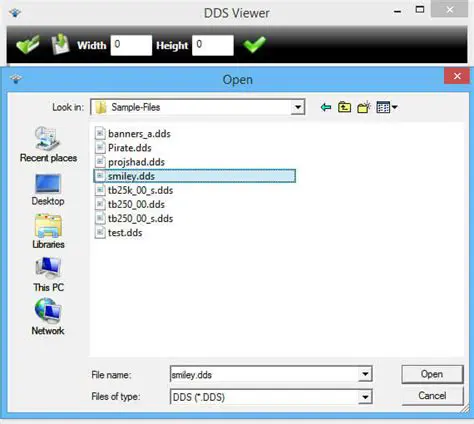
Task: Click the file icon beside tb250_00.dds
Action: click(x=100, y=204)
